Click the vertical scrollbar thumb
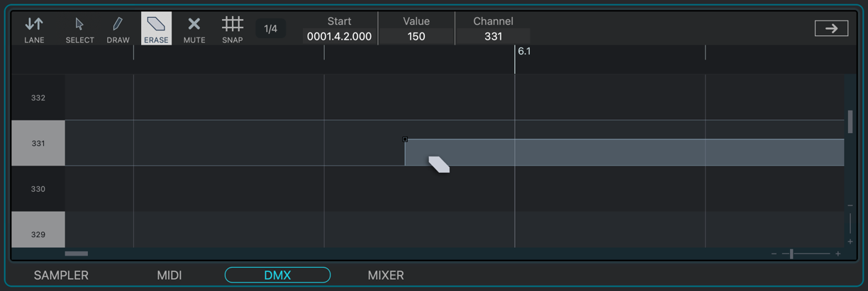868x291 pixels. pos(850,122)
